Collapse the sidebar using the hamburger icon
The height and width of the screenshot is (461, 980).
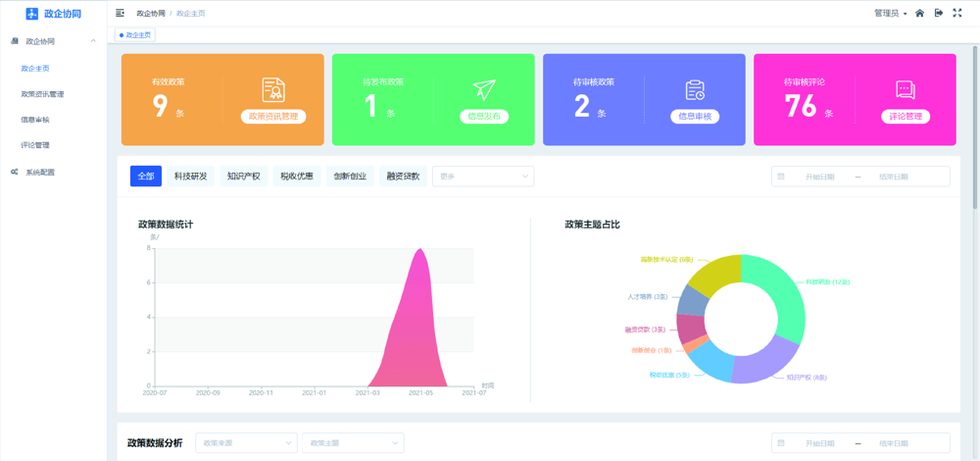(x=121, y=14)
